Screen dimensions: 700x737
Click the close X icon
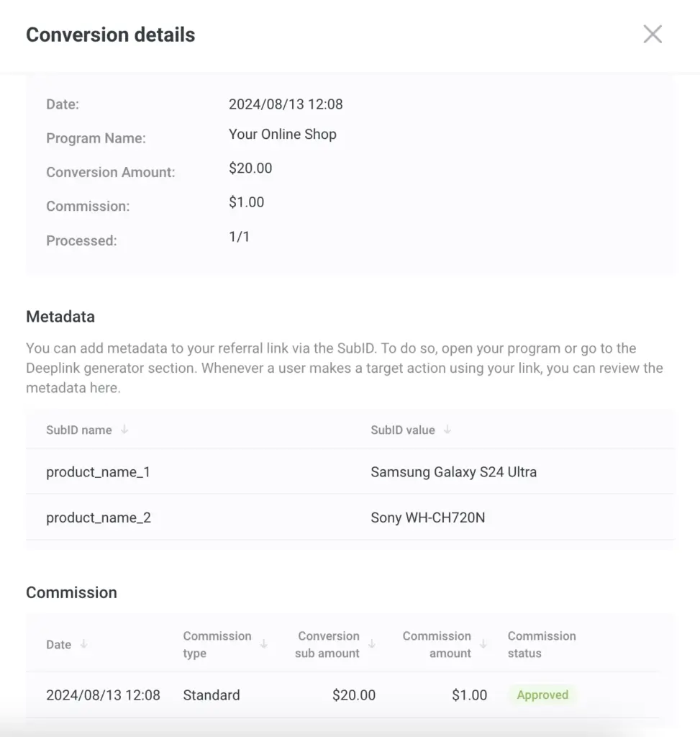pos(653,34)
